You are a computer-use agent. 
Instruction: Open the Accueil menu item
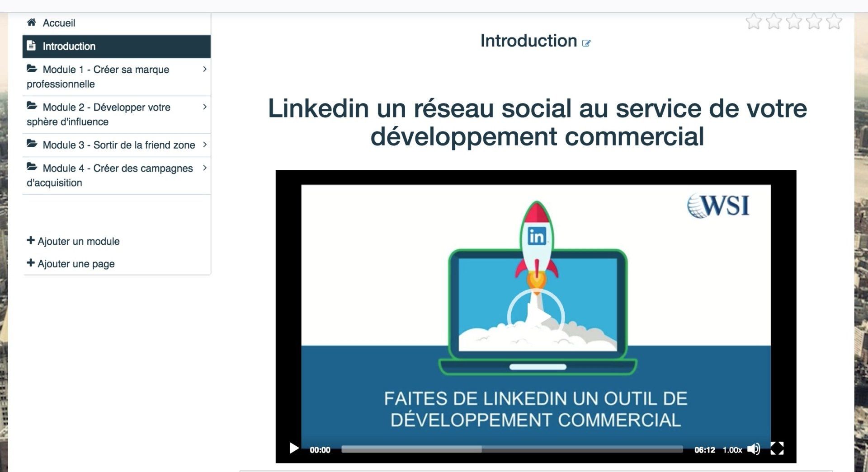[117, 23]
